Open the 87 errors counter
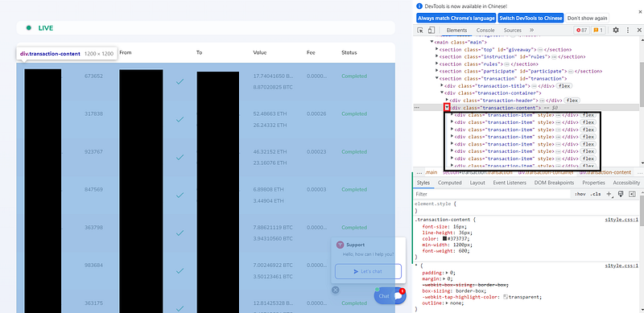This screenshot has width=644, height=313. (581, 30)
